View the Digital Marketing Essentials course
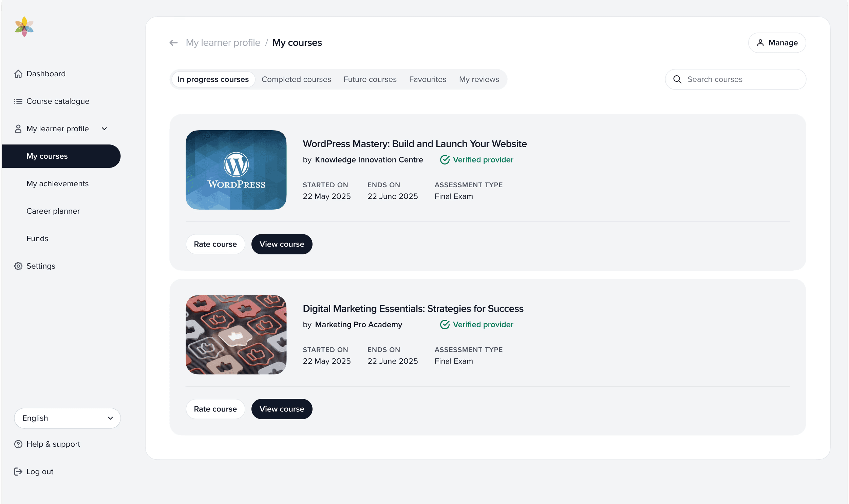 pyautogui.click(x=282, y=409)
